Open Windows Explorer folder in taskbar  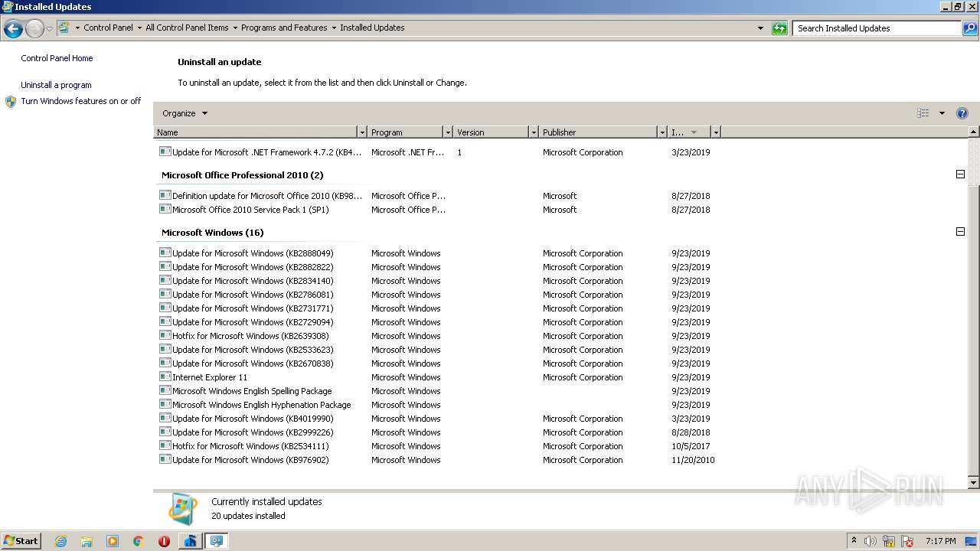[87, 541]
